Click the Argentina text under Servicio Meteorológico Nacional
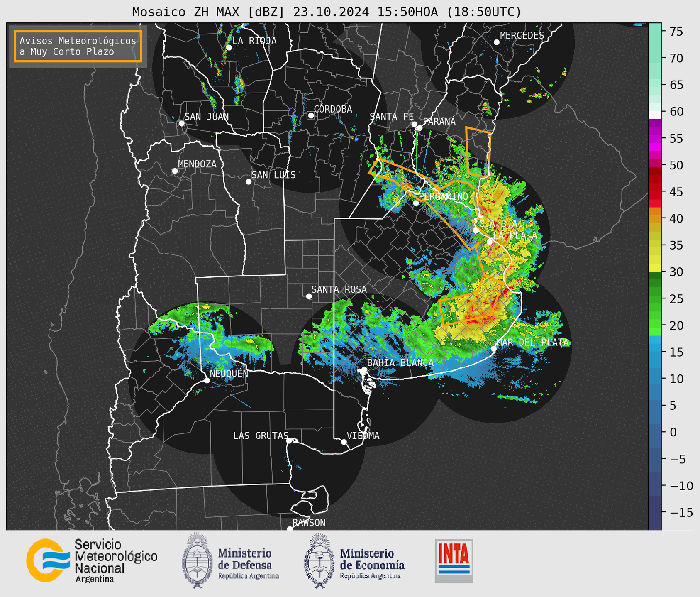This screenshot has height=597, width=700. [x=95, y=579]
